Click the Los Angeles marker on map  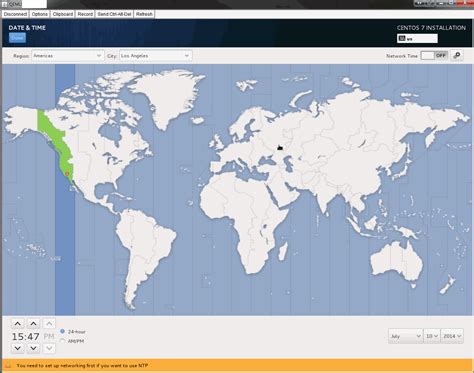(x=67, y=174)
